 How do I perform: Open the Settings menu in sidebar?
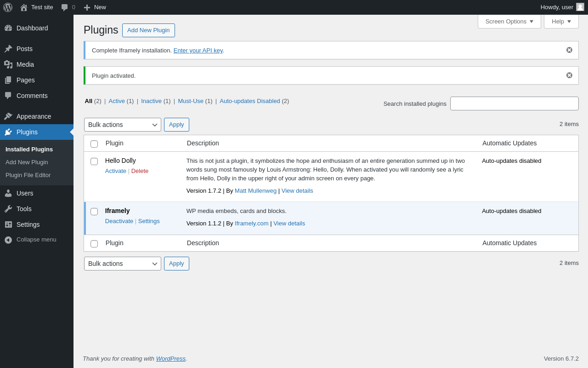(28, 224)
